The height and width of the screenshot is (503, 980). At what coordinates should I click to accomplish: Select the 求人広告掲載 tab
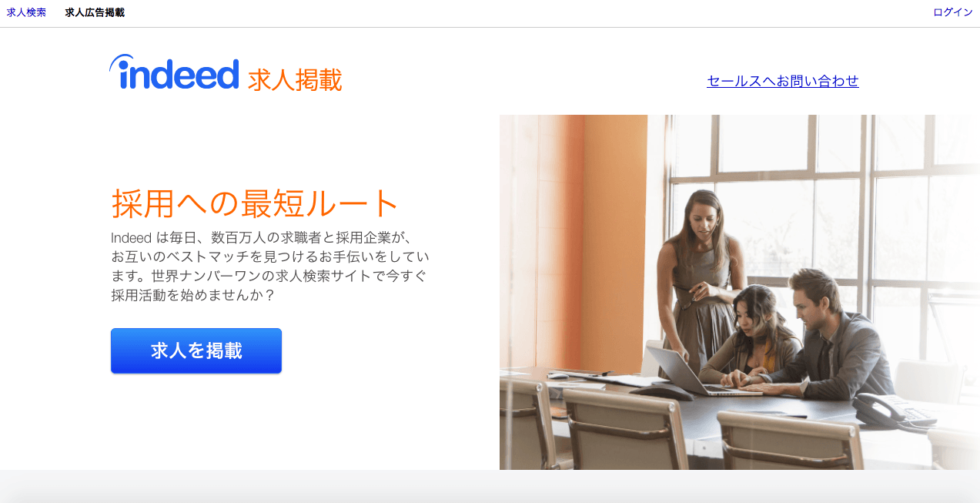(95, 12)
